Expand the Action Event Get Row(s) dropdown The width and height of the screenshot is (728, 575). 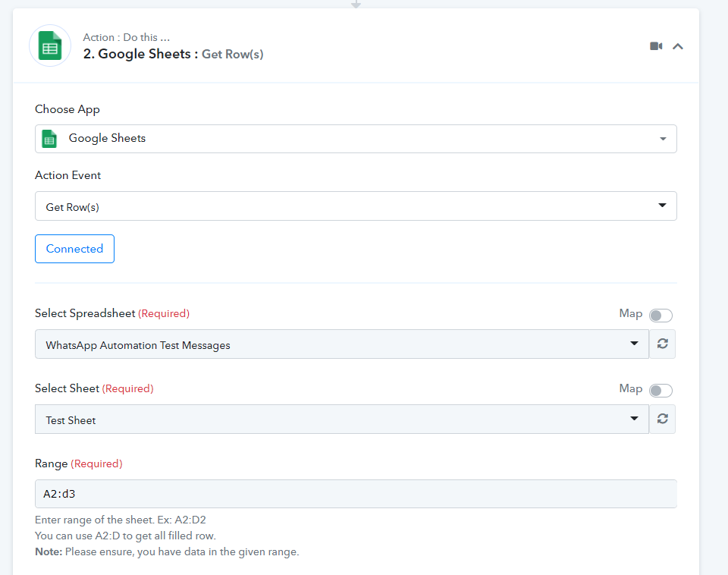(662, 206)
